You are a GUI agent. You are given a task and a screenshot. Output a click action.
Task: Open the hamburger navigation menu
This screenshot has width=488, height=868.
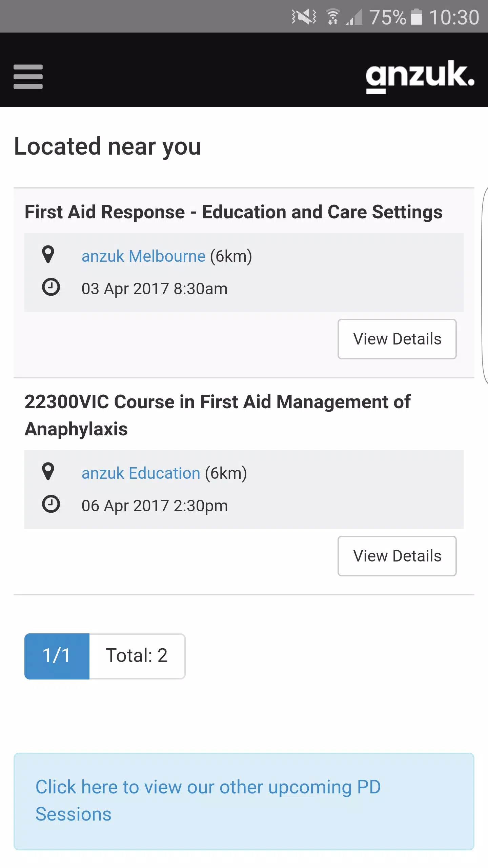pyautogui.click(x=28, y=77)
